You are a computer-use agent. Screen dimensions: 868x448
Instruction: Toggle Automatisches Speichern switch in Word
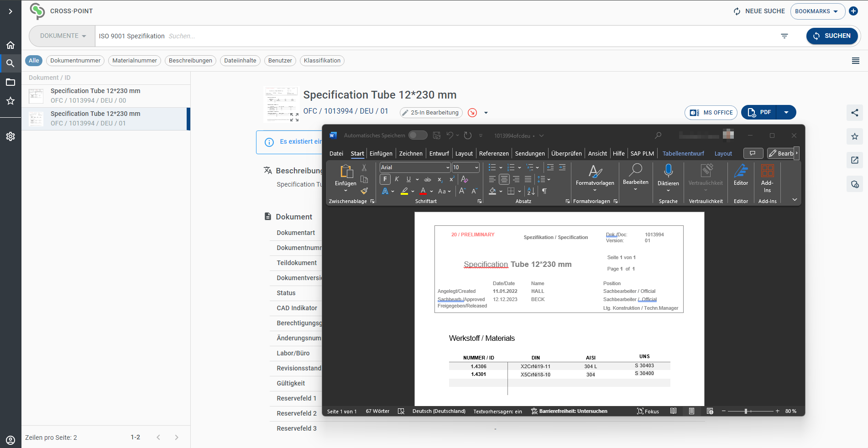pos(418,135)
